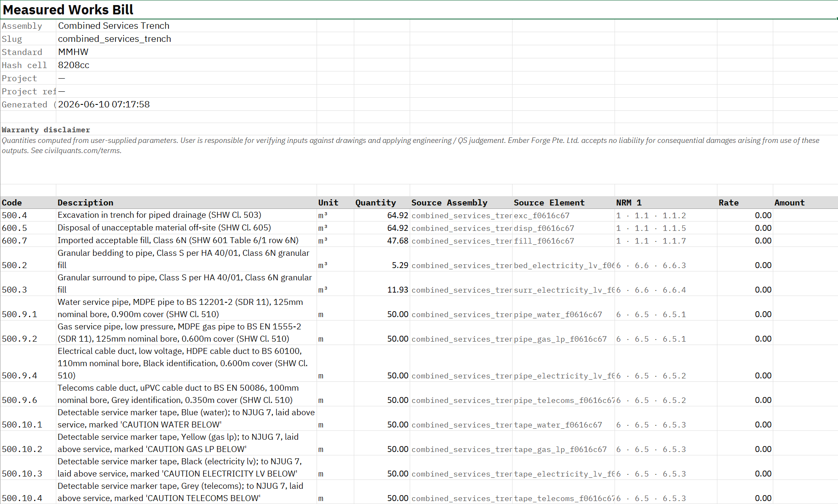Click the Telecoms cable duct description cell

pyautogui.click(x=186, y=394)
